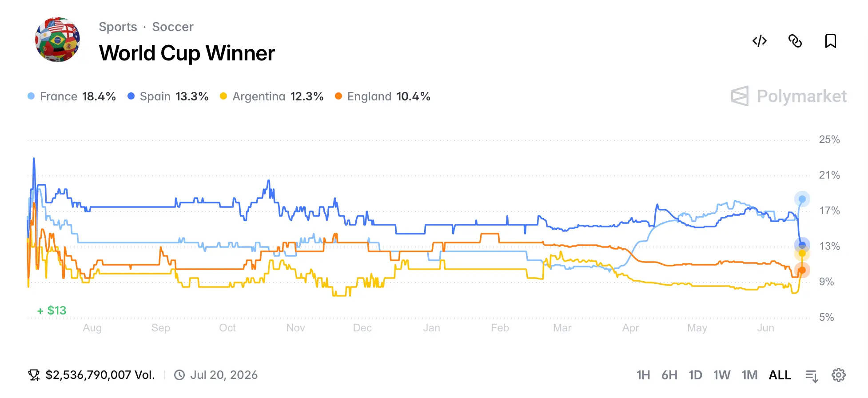Select the 6H time range
Image resolution: width=868 pixels, height=398 pixels.
(669, 375)
